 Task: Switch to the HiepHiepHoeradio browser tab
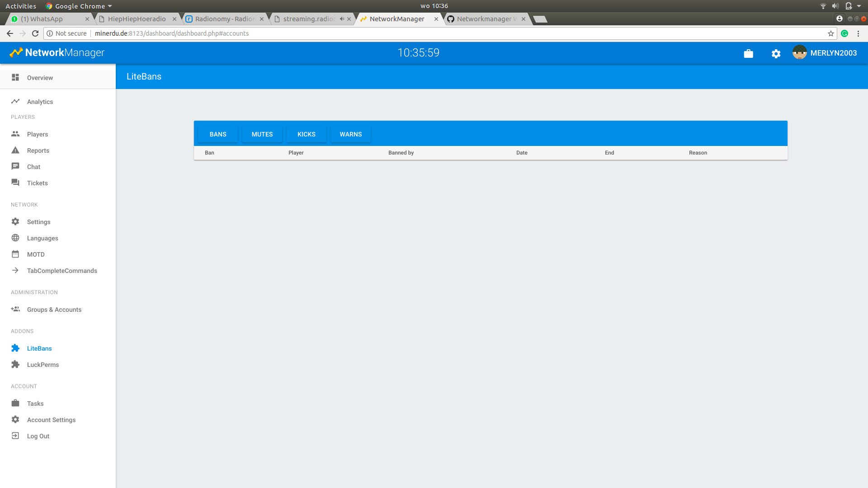(x=137, y=19)
